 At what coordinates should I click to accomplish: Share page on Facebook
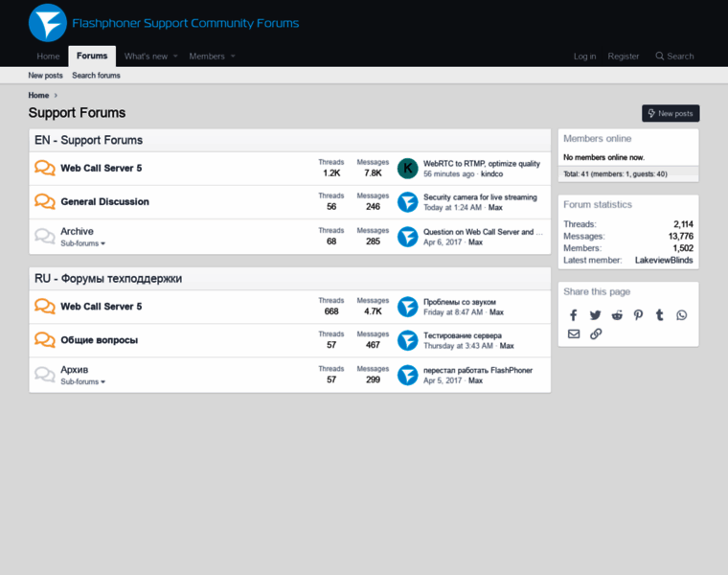click(x=574, y=315)
